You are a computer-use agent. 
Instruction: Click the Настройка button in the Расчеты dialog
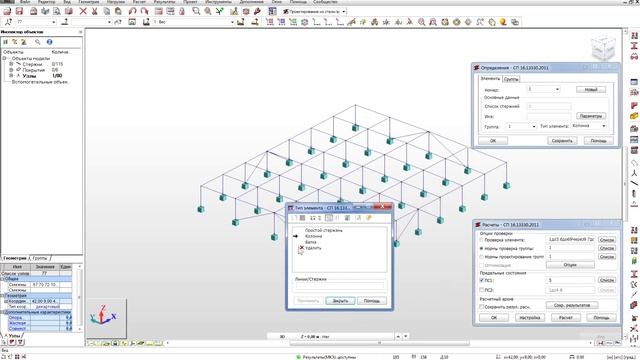(530, 317)
